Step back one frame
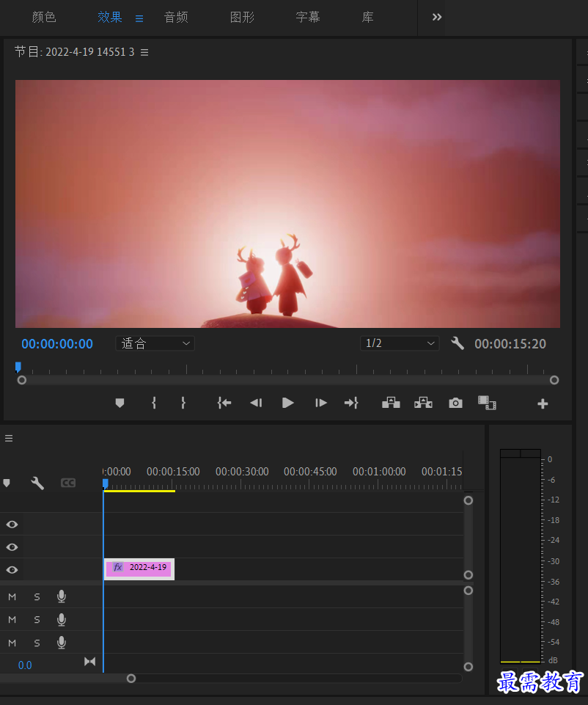Screen dimensions: 588x705 coord(256,403)
